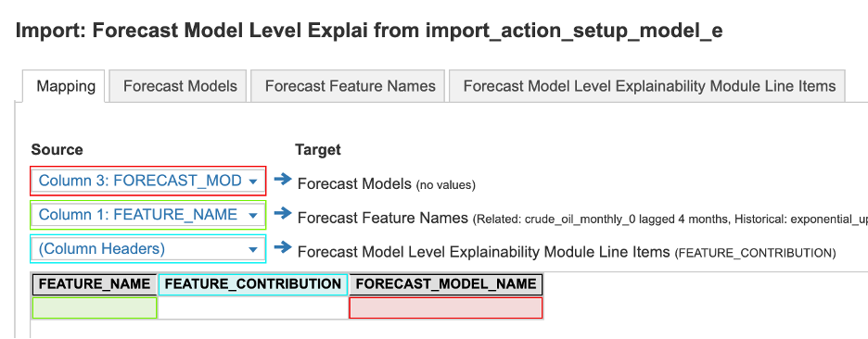The height and width of the screenshot is (339, 868).
Task: Click the arrow icon beside Explainability Module Line Items
Action: 282,247
